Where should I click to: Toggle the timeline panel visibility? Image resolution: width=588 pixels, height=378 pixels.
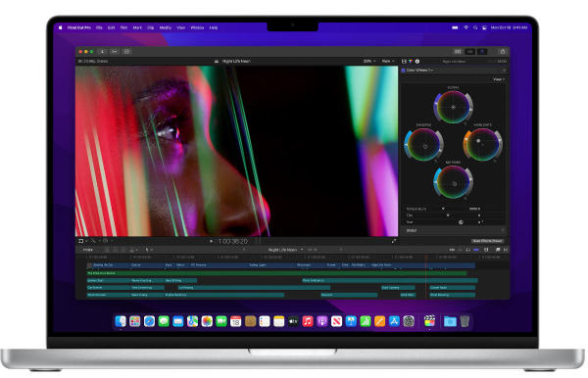(x=469, y=51)
